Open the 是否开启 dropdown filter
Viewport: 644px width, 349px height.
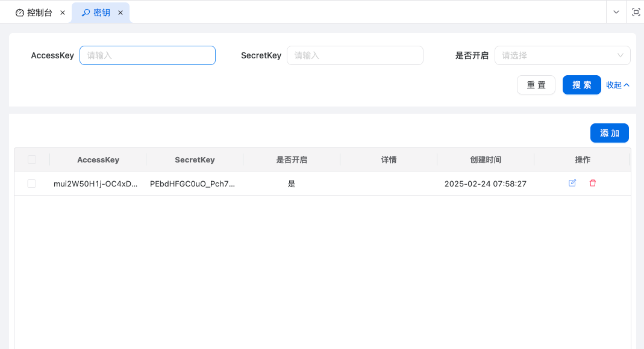(x=562, y=55)
